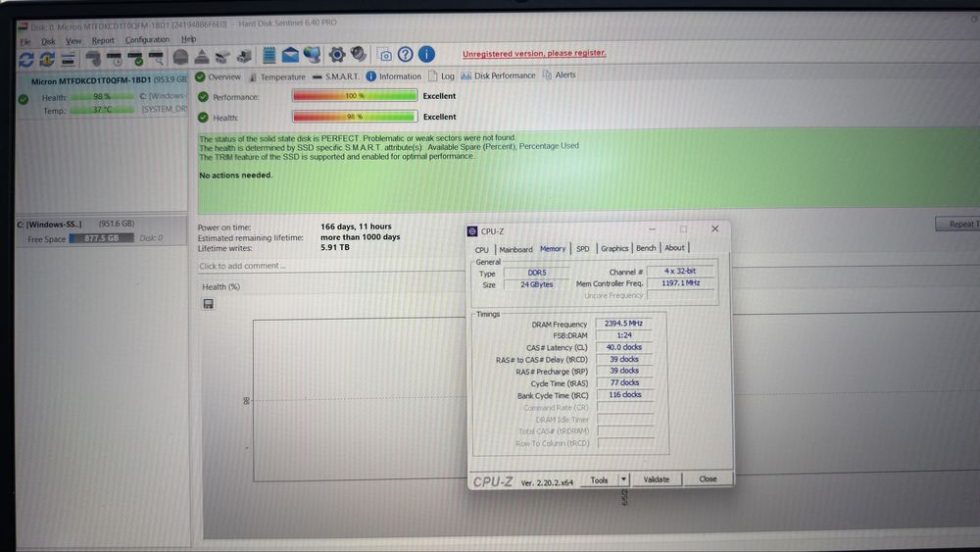Click the blue envelope email toolbar icon
980x552 pixels.
coord(290,55)
